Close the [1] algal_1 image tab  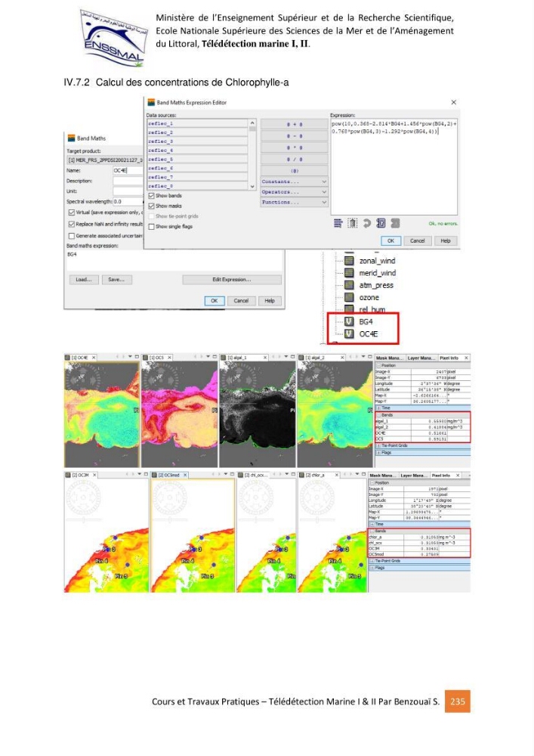tap(265, 358)
